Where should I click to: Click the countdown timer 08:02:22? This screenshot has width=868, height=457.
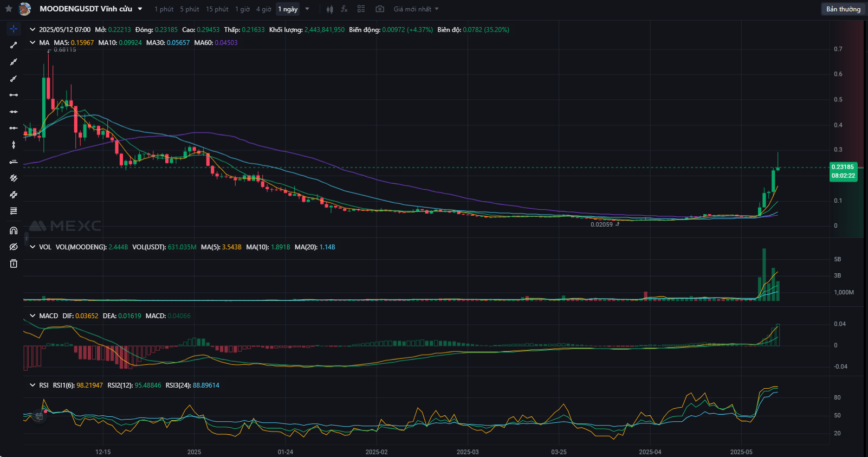pos(843,176)
